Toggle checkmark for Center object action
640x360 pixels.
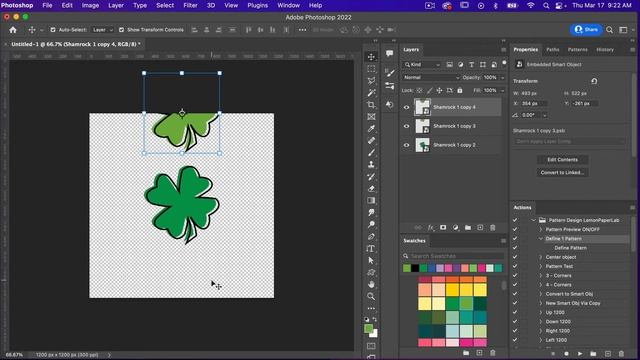point(515,257)
